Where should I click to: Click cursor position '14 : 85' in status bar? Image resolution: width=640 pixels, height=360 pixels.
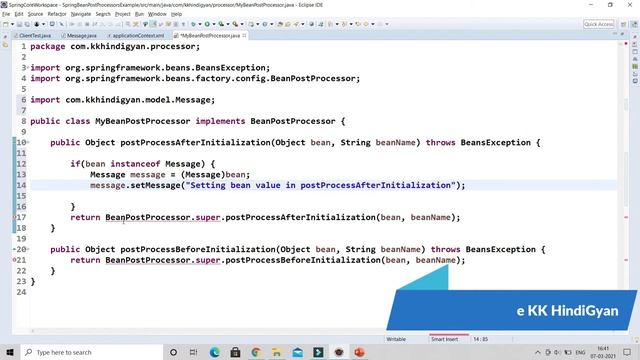point(480,339)
